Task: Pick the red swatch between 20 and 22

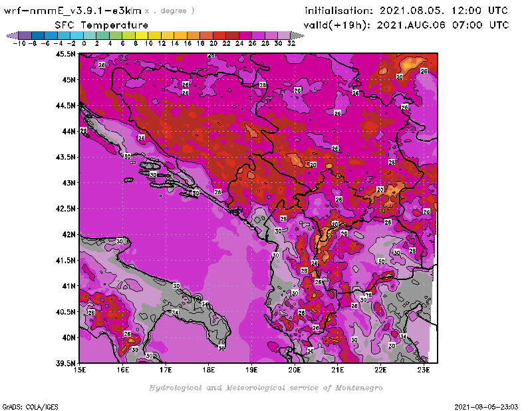Action: tap(219, 35)
